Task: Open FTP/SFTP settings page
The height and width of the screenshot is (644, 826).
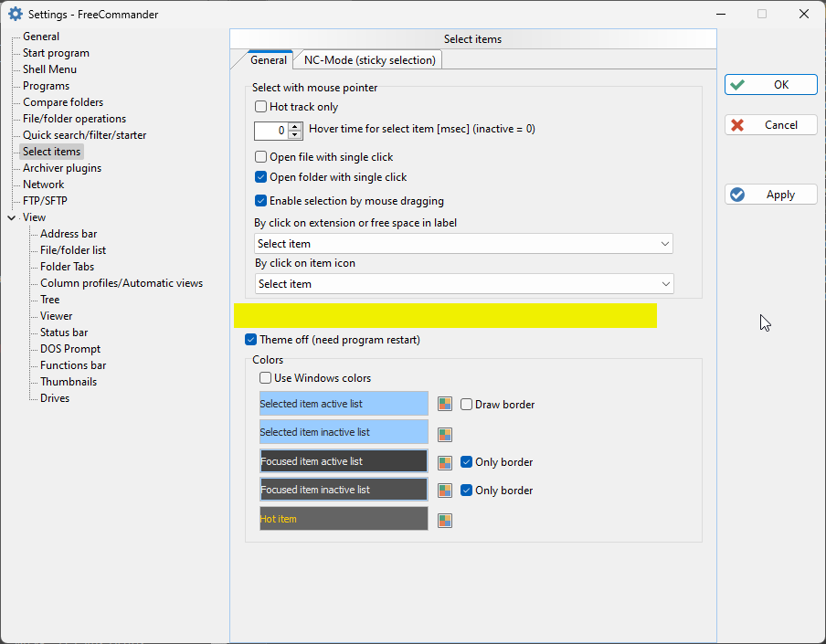Action: point(45,201)
